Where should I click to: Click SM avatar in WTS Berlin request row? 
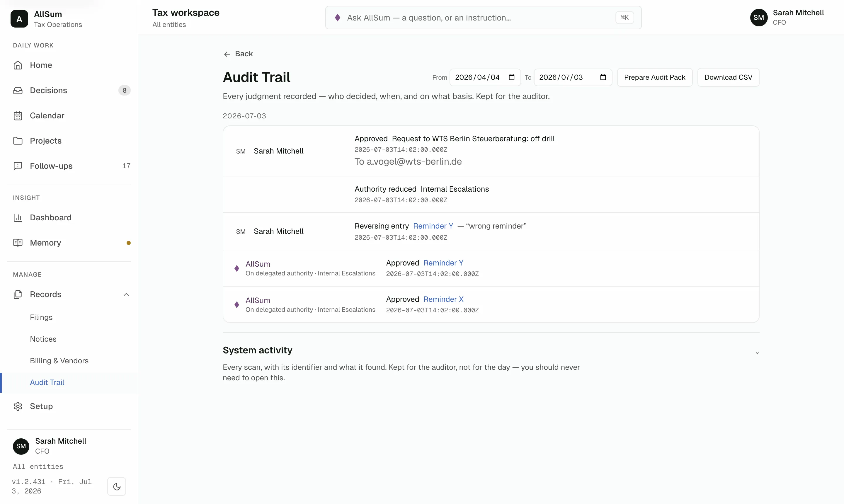click(x=241, y=151)
